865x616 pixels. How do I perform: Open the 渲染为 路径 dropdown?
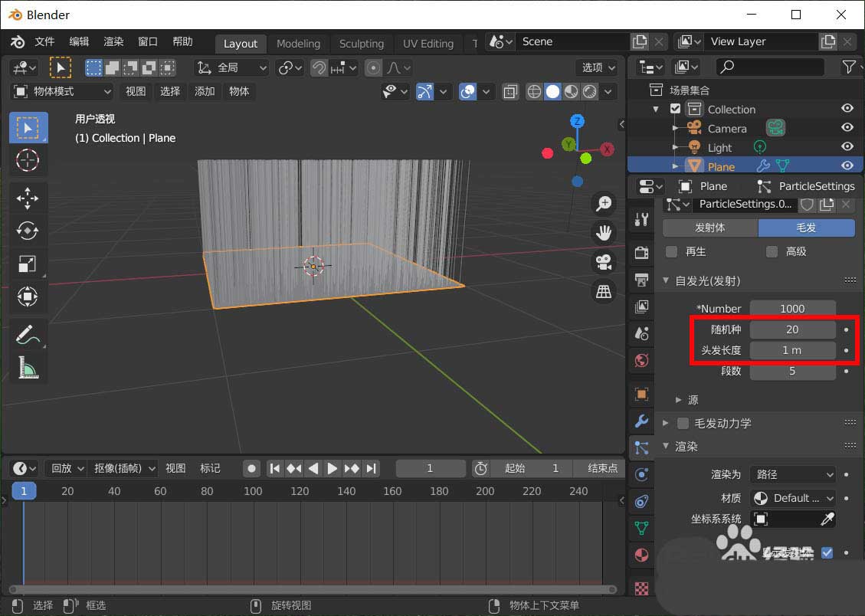tap(792, 474)
